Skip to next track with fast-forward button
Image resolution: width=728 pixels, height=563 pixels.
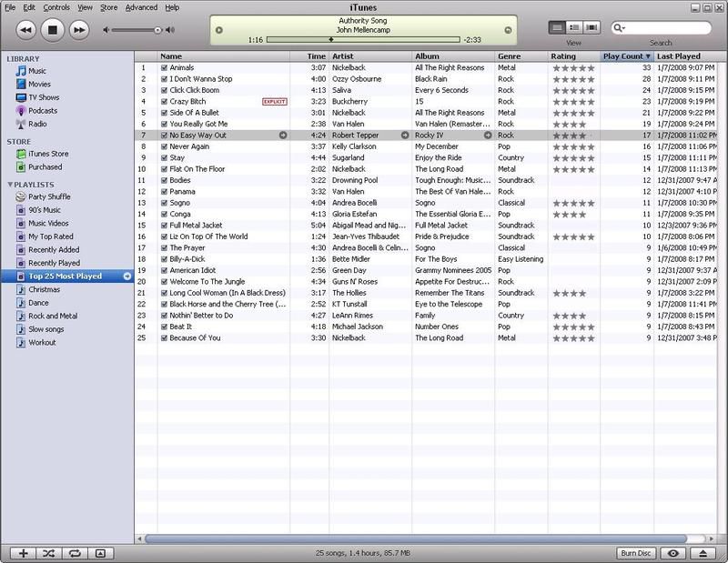(x=79, y=30)
